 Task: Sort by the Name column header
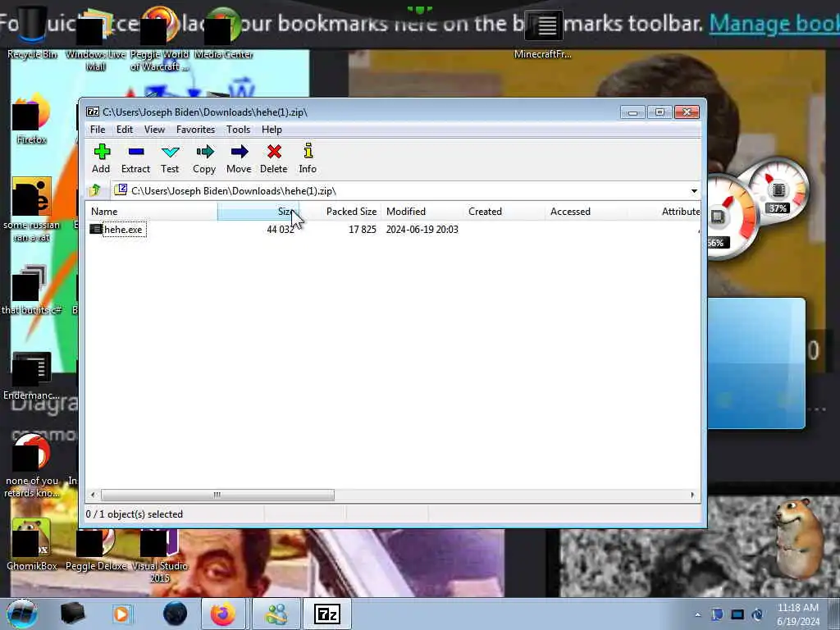152,212
